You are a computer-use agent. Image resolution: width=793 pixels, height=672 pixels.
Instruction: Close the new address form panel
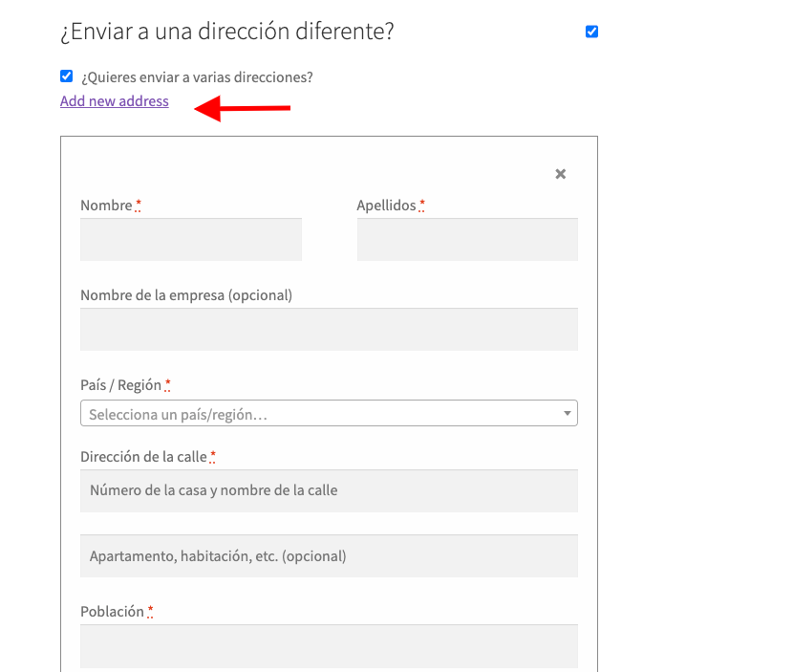tap(561, 174)
